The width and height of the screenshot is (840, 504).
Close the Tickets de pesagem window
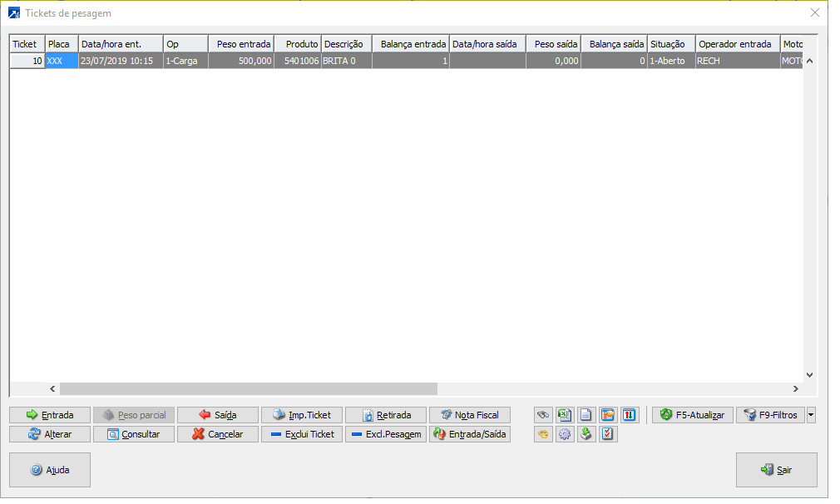tap(815, 12)
